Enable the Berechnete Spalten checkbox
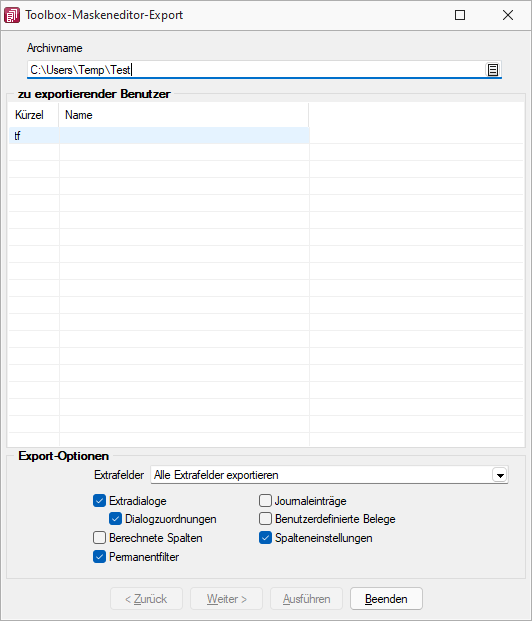Viewport: 532px width, 621px height. pyautogui.click(x=99, y=538)
